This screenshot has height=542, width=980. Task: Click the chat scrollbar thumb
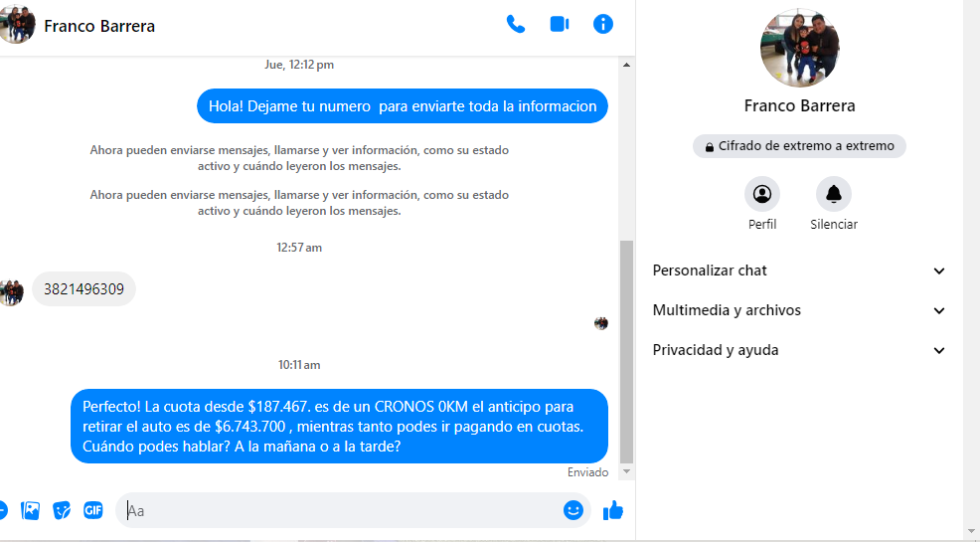pos(626,348)
